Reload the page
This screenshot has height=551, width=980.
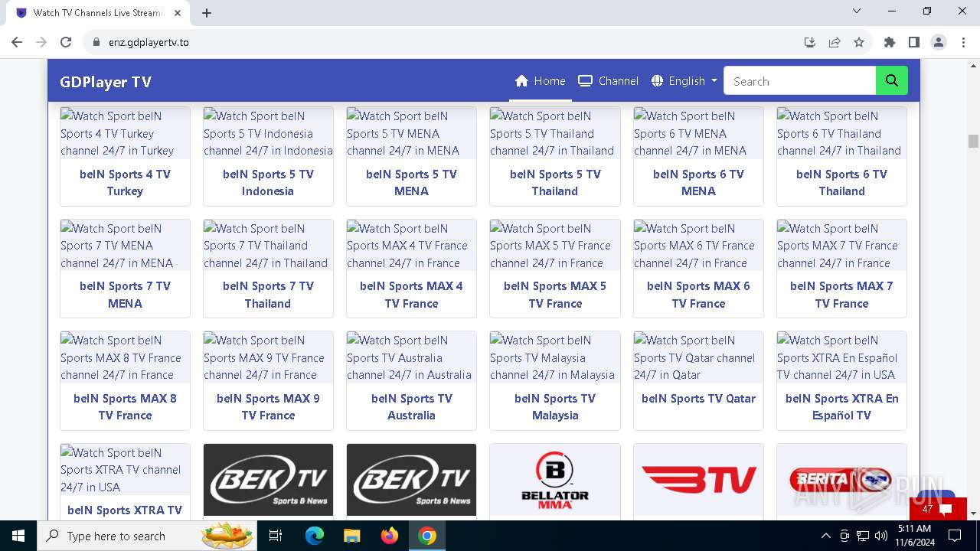[66, 42]
